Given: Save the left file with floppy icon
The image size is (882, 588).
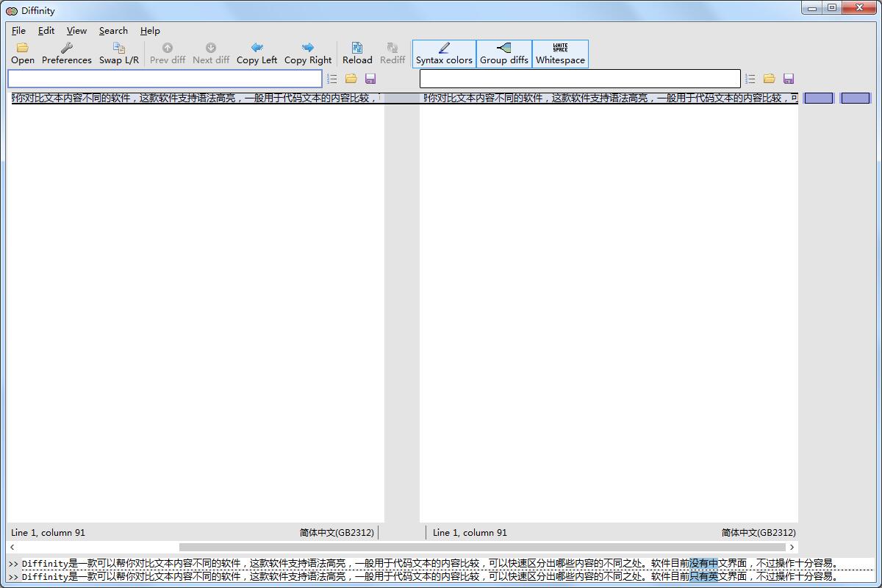Looking at the screenshot, I should [370, 79].
